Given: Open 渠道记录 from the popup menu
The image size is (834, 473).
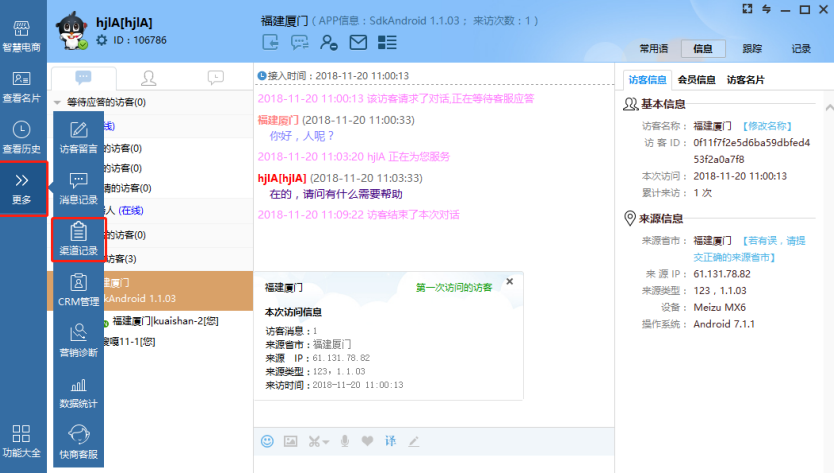Looking at the screenshot, I should pyautogui.click(x=78, y=239).
